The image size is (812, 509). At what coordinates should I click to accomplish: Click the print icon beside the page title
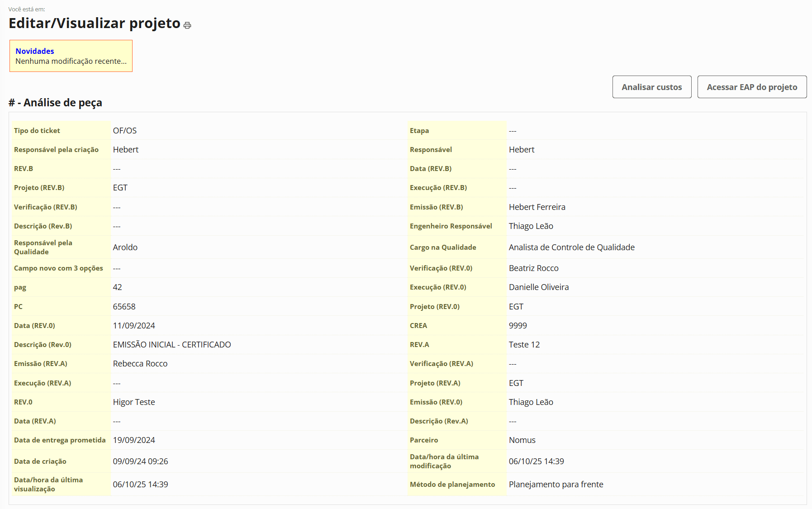tap(187, 25)
